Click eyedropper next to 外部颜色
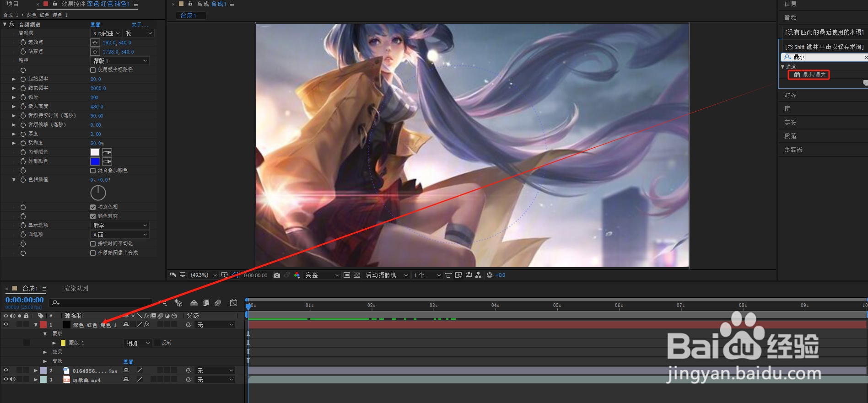Viewport: 868px width, 403px height. pyautogui.click(x=107, y=161)
